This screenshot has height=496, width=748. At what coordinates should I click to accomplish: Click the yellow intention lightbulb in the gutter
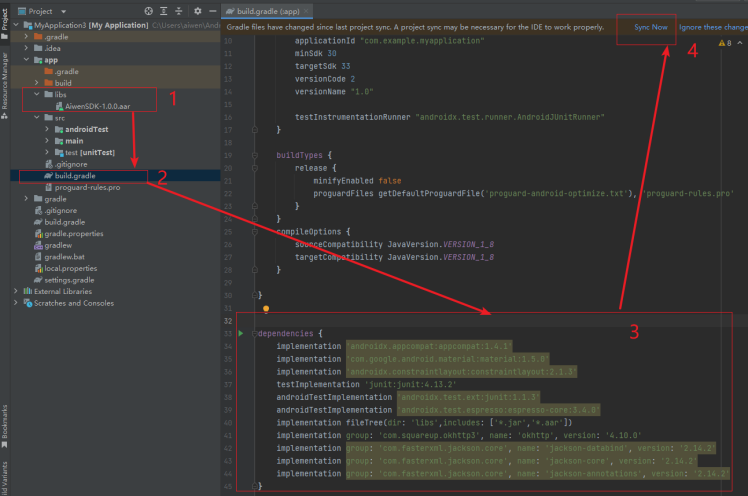click(266, 309)
